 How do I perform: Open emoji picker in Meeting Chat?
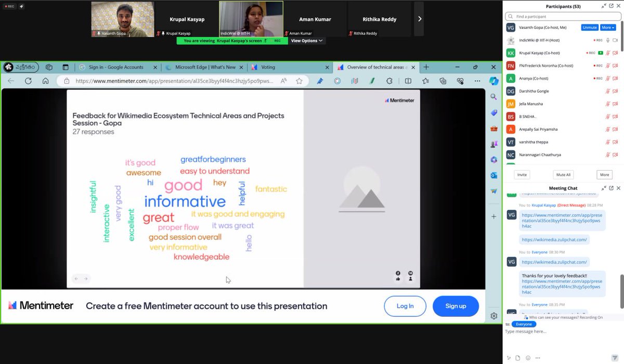(527, 358)
